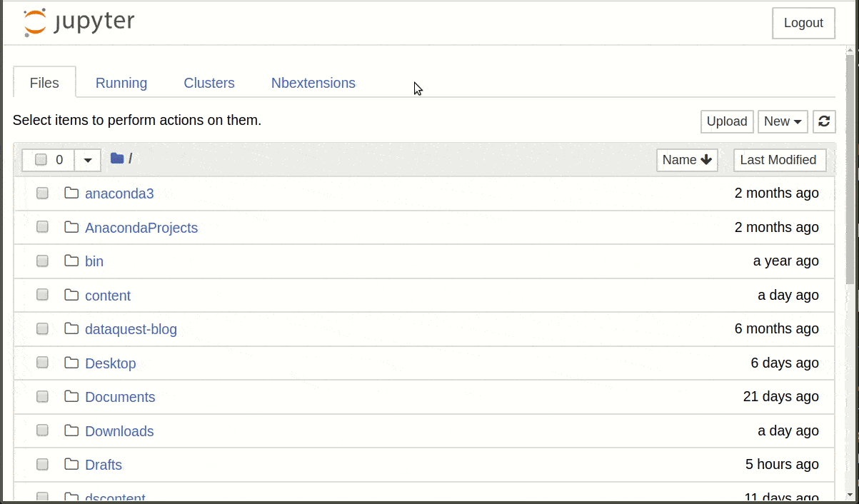Click the folder breadcrumb icon
859x504 pixels.
tap(116, 158)
